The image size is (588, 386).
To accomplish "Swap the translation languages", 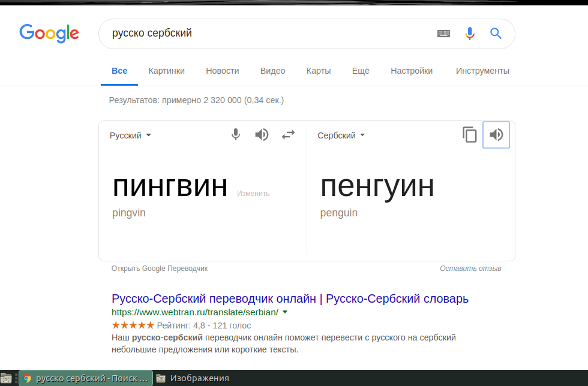I will 288,134.
